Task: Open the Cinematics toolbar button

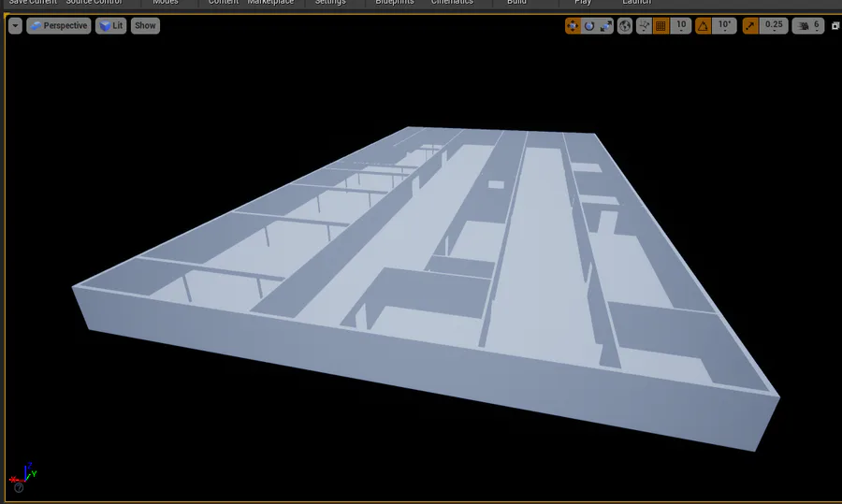Action: [452, 3]
